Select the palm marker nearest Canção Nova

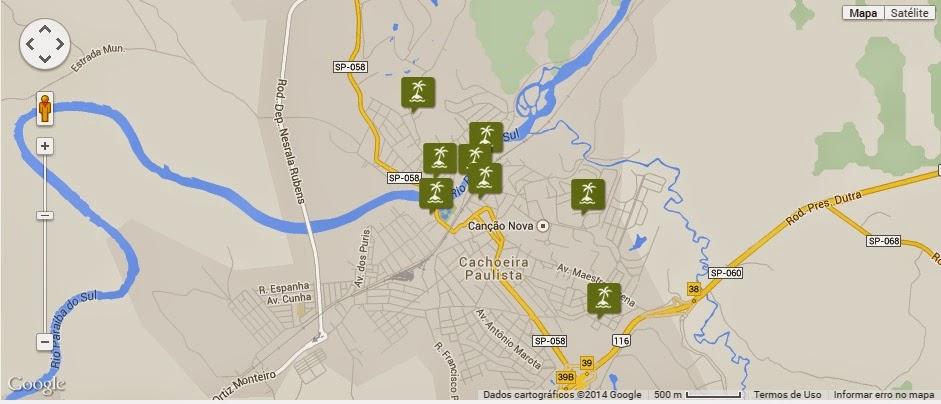click(588, 195)
